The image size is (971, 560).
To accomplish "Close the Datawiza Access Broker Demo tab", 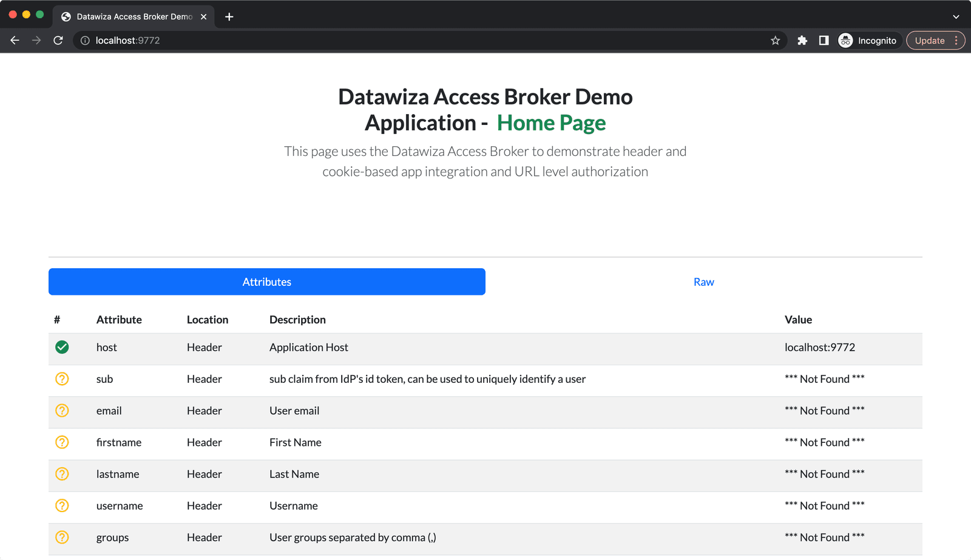I will pyautogui.click(x=203, y=17).
